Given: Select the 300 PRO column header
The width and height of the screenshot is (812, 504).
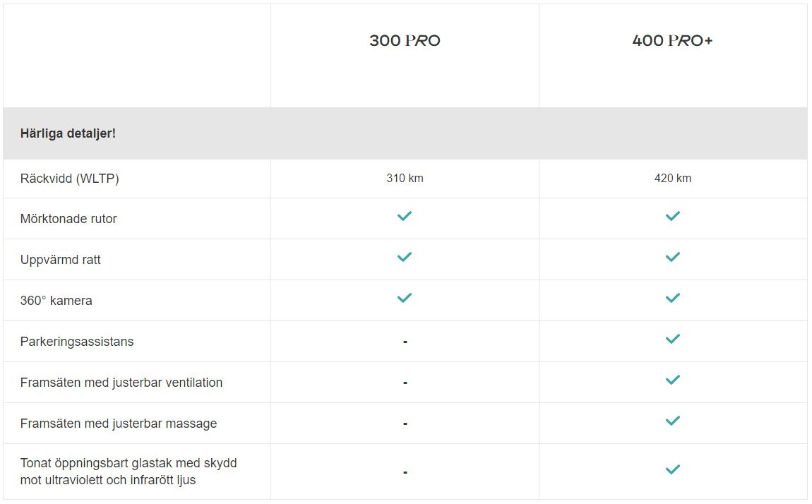Looking at the screenshot, I should (x=405, y=41).
